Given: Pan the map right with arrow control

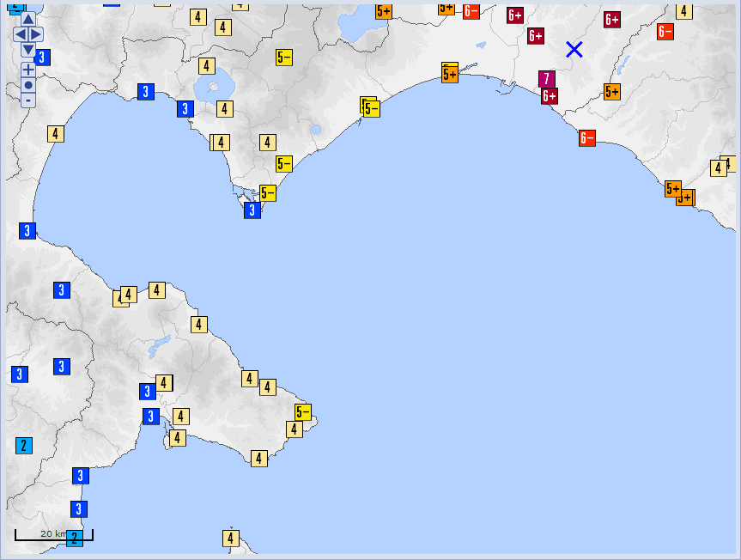Looking at the screenshot, I should (x=36, y=34).
